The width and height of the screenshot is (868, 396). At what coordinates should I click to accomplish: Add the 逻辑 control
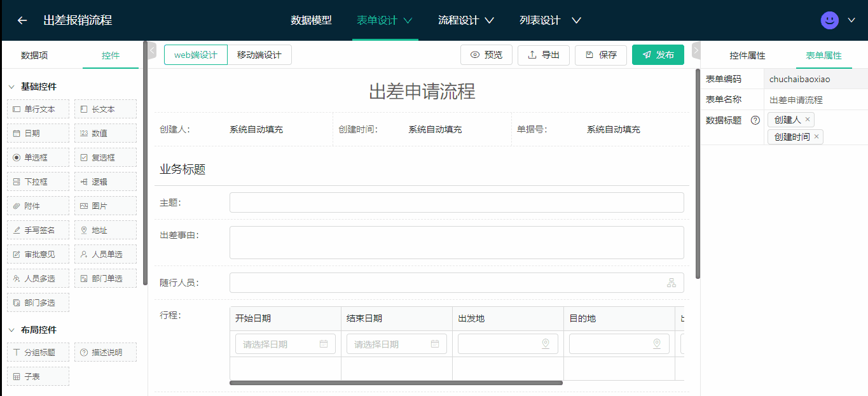point(106,181)
